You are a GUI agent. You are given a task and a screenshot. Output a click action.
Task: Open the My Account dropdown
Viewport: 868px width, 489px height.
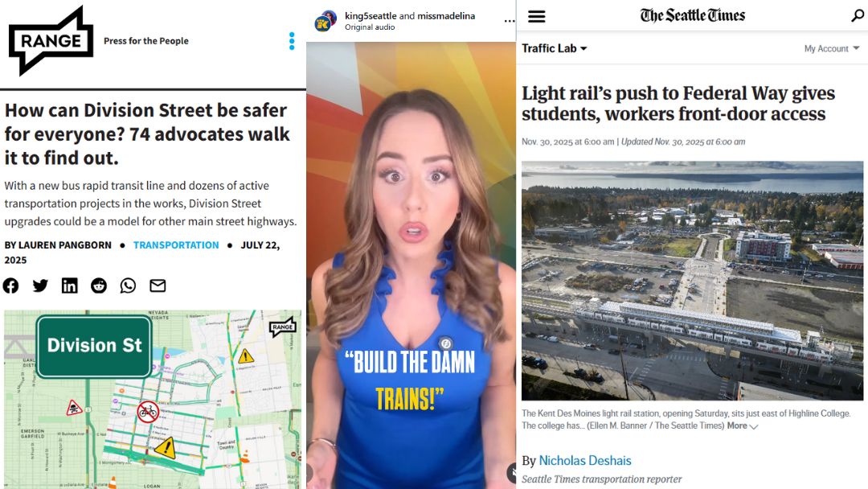[832, 49]
